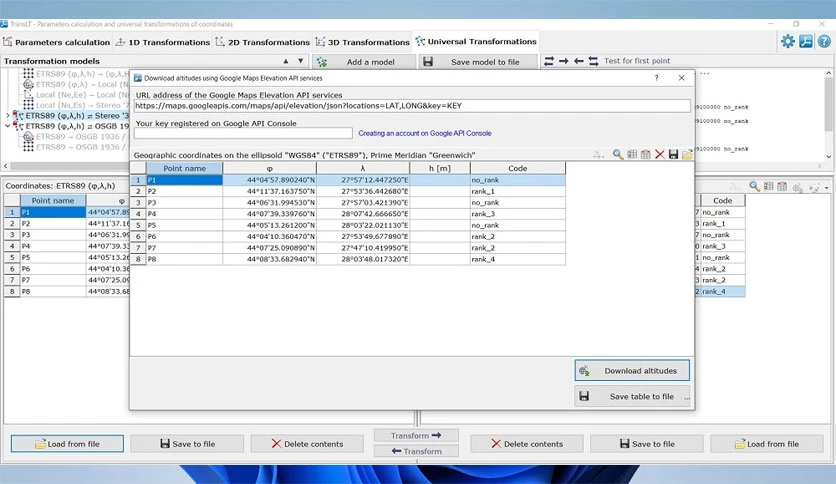Image resolution: width=836 pixels, height=484 pixels.
Task: Click the Code column header in the dialog
Action: tap(518, 168)
